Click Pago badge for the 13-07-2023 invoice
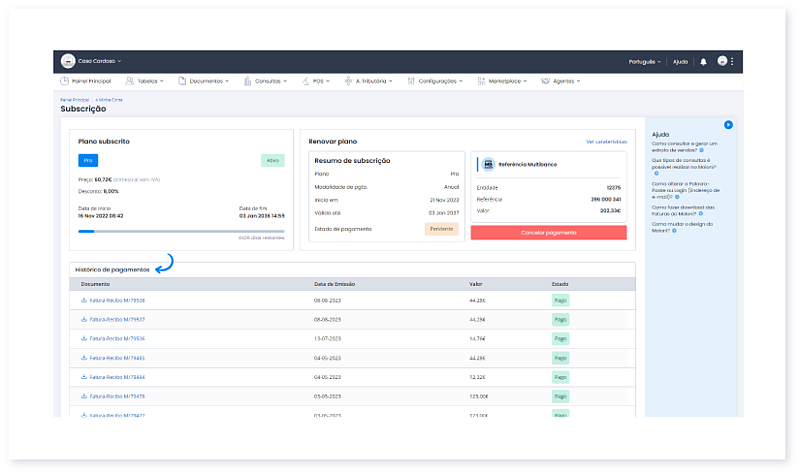Viewport: 800px width, 474px height. click(x=560, y=339)
